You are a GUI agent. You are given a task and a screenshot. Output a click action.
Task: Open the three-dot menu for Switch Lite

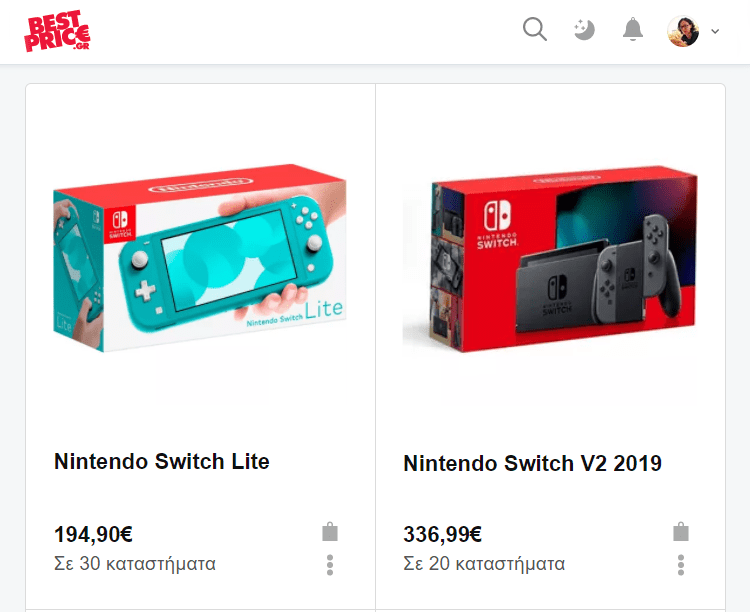click(330, 565)
